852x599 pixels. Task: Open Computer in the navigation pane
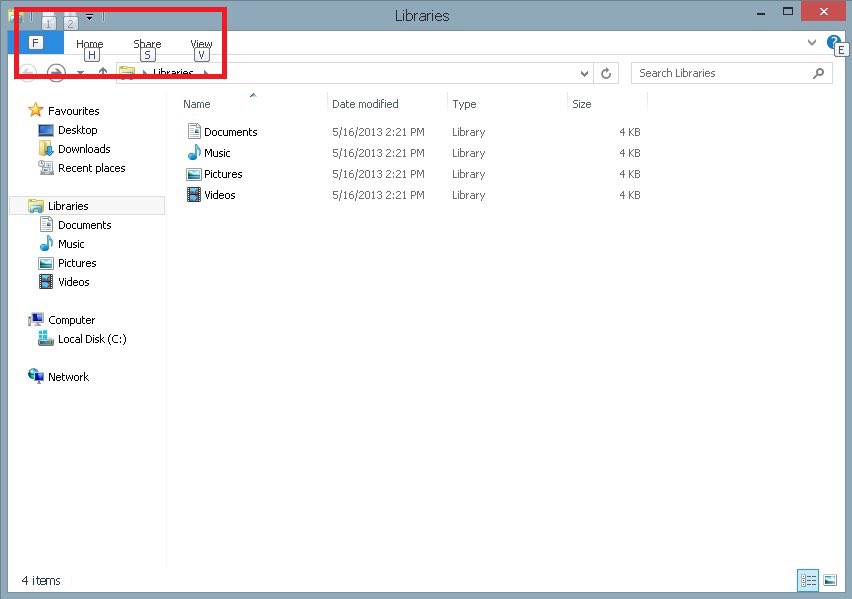point(71,320)
